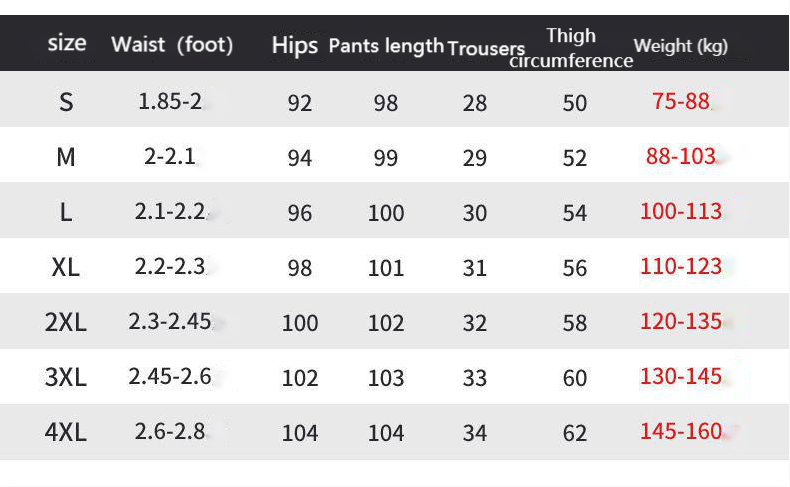Select the waist range 1.85-2
The width and height of the screenshot is (790, 487).
(169, 101)
